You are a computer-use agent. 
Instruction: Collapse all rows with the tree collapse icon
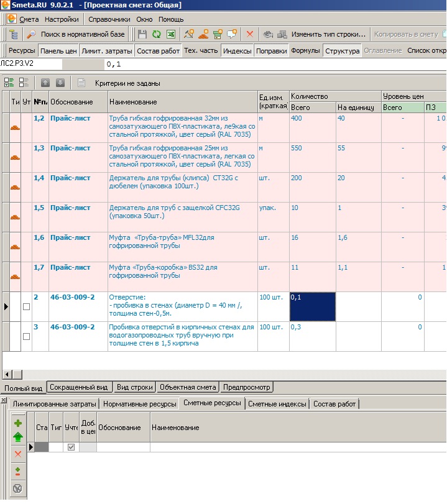click(x=24, y=83)
